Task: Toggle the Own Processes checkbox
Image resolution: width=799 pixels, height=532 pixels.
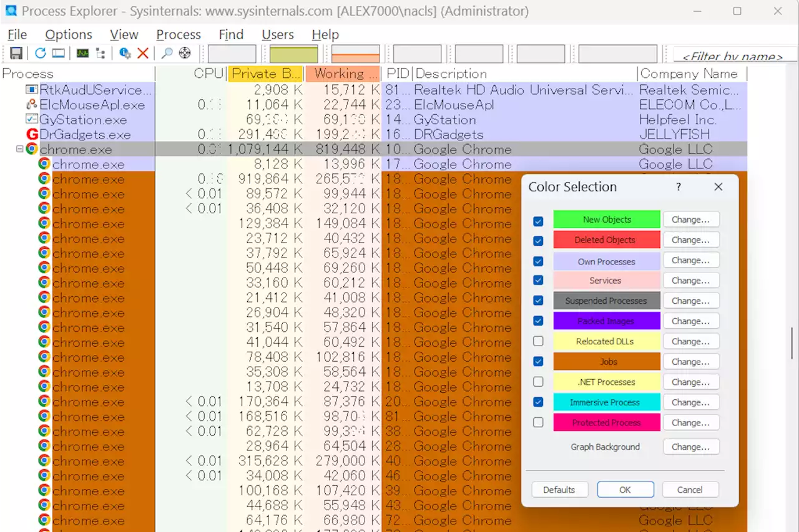Action: (539, 261)
